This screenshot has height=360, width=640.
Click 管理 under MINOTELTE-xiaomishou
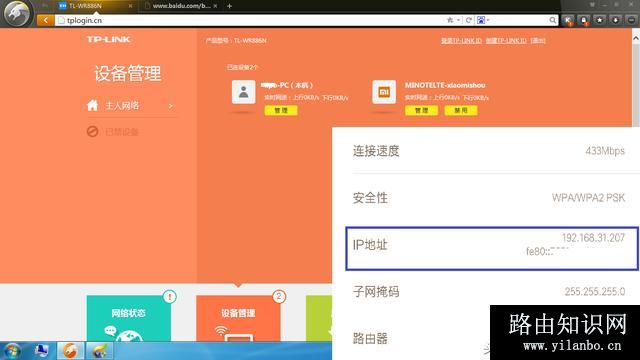pos(421,110)
